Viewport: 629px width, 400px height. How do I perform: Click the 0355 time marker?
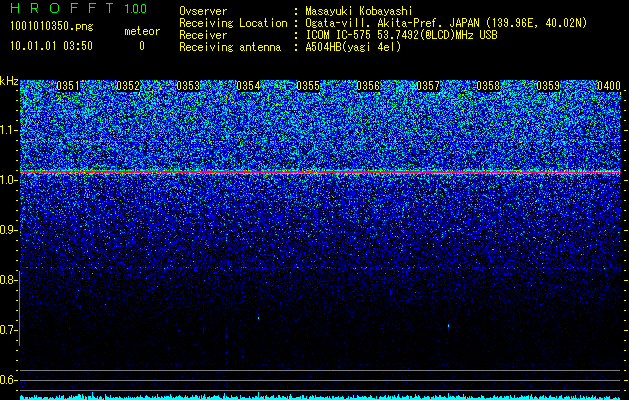[308, 86]
